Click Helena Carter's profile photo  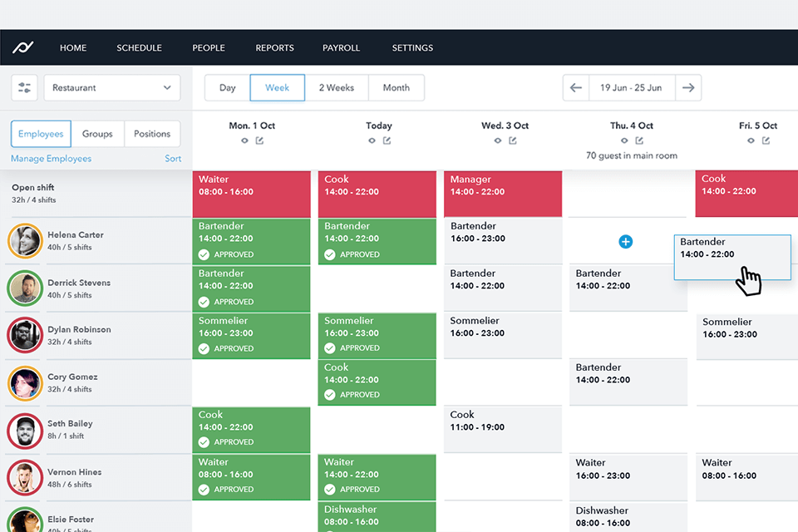[25, 241]
